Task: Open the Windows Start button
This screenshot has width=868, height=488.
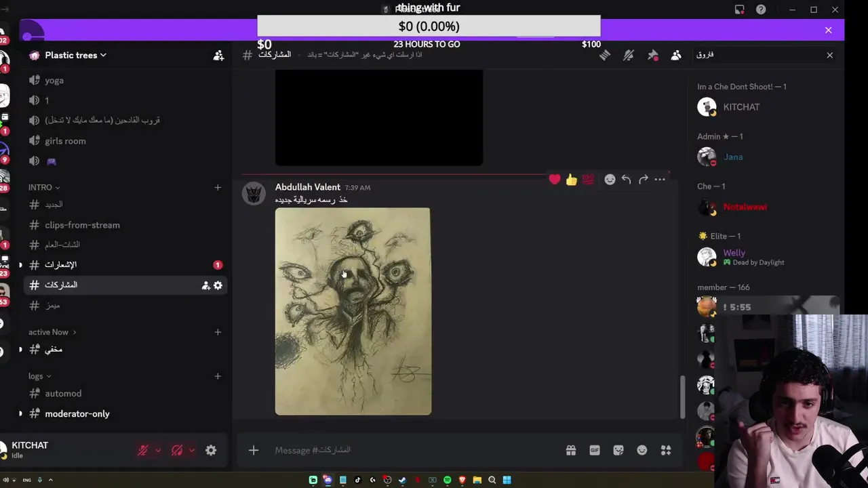Action: pyautogui.click(x=507, y=480)
